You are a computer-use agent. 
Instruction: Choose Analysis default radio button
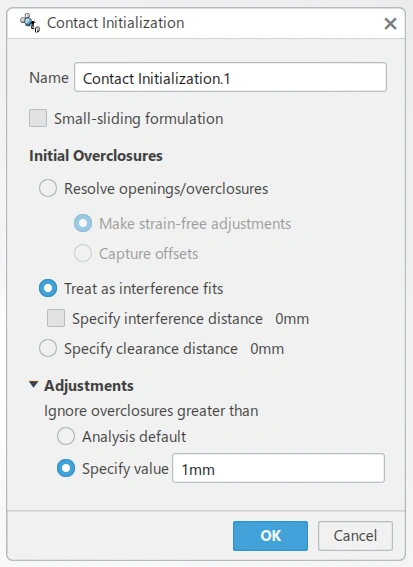click(66, 436)
